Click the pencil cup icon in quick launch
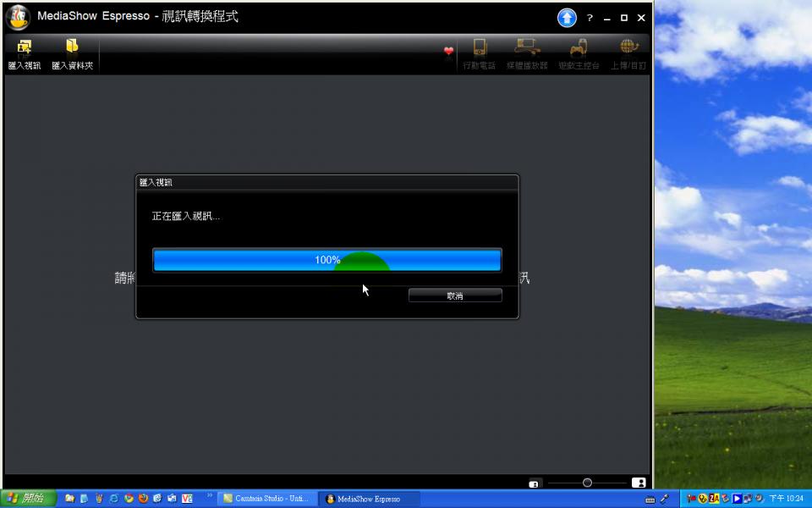 (99, 499)
